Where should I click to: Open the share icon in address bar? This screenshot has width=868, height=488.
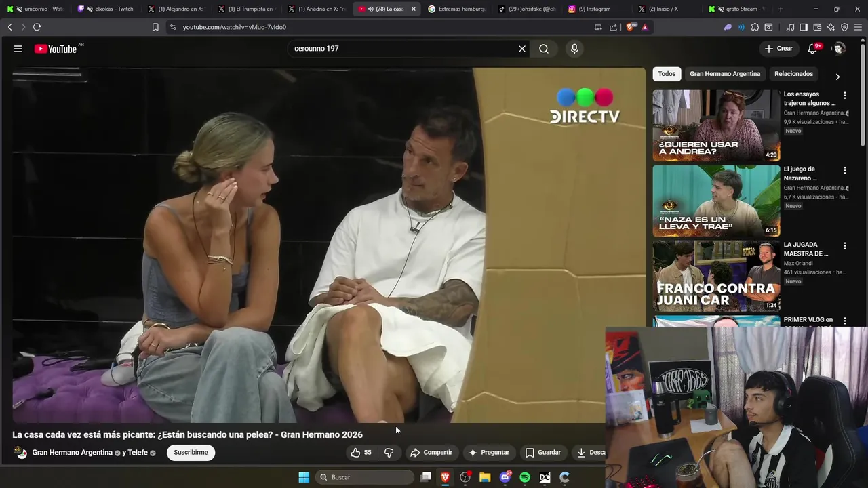click(x=614, y=27)
